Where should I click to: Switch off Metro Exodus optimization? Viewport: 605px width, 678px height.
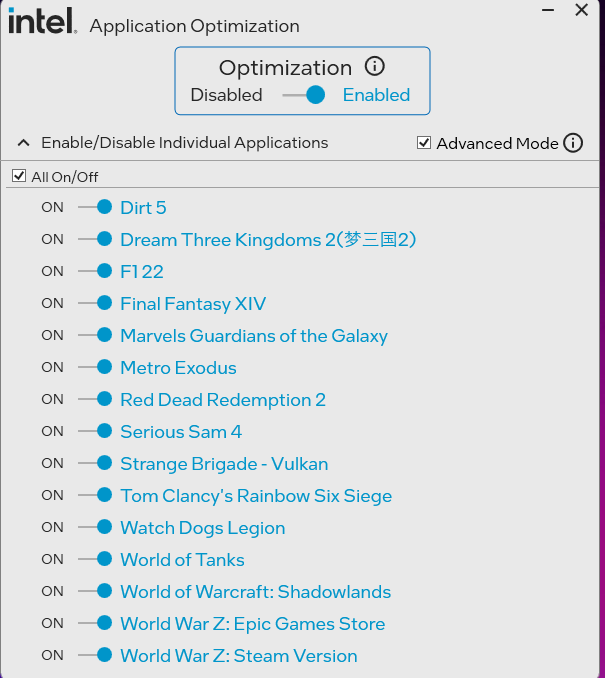click(96, 367)
